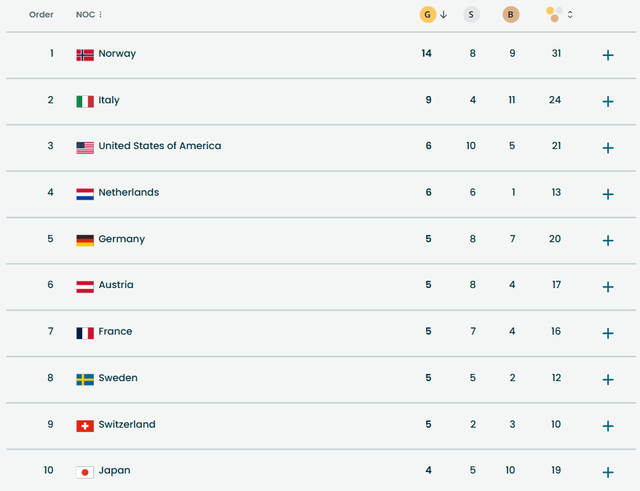Select the France row total 16
640x491 pixels.
coord(556,332)
